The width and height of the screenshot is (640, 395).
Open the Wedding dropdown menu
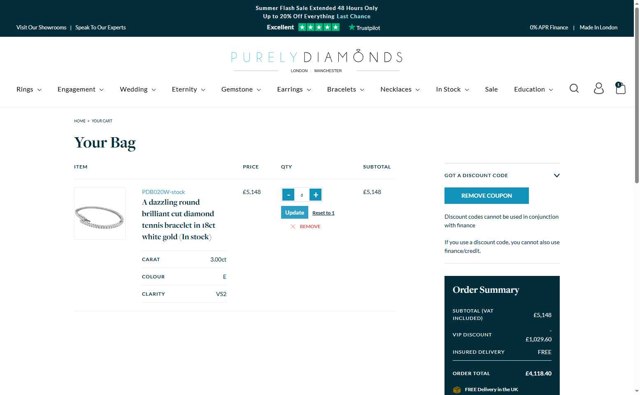138,89
